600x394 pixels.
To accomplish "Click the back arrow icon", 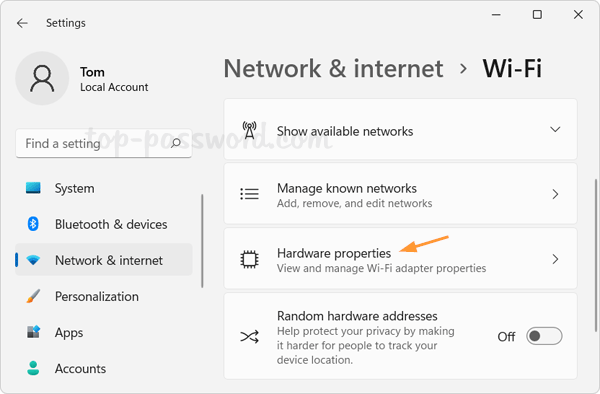I will pos(22,23).
